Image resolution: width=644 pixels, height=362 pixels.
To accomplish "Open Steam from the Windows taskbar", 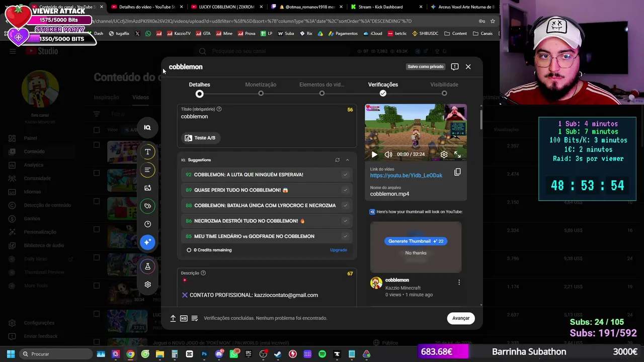I will click(278, 354).
